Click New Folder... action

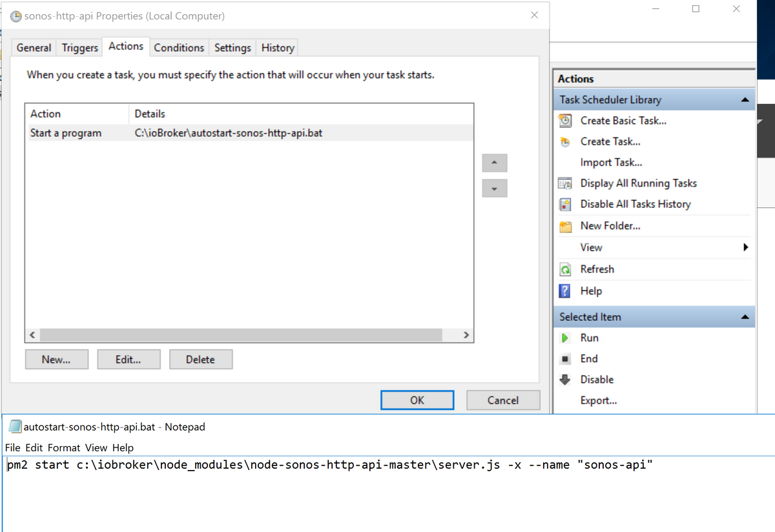pyautogui.click(x=610, y=226)
